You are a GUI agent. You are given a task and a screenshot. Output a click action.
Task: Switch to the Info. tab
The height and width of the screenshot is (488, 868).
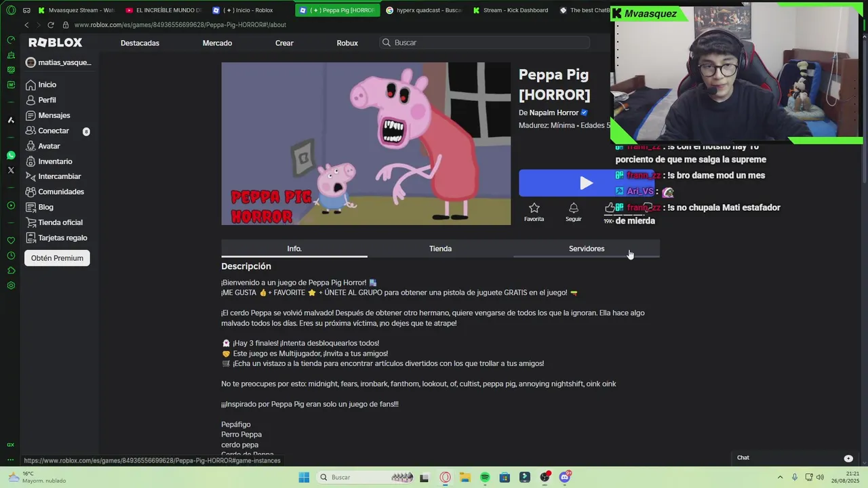294,249
